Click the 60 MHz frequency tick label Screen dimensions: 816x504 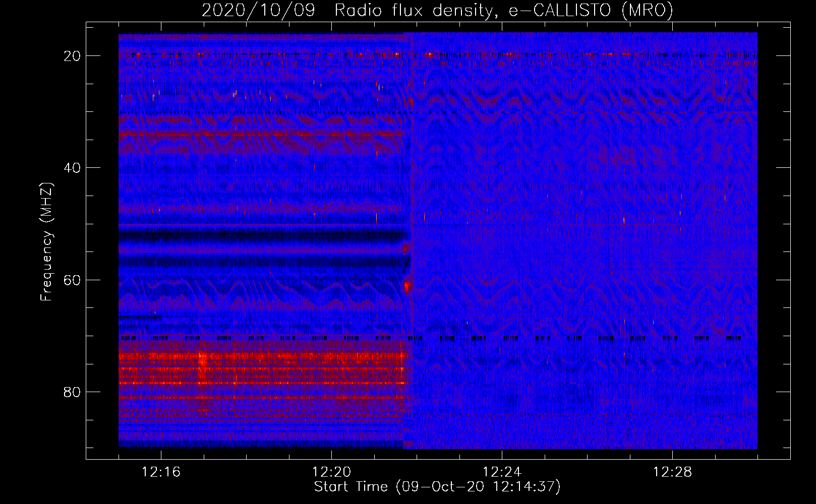coord(73,280)
